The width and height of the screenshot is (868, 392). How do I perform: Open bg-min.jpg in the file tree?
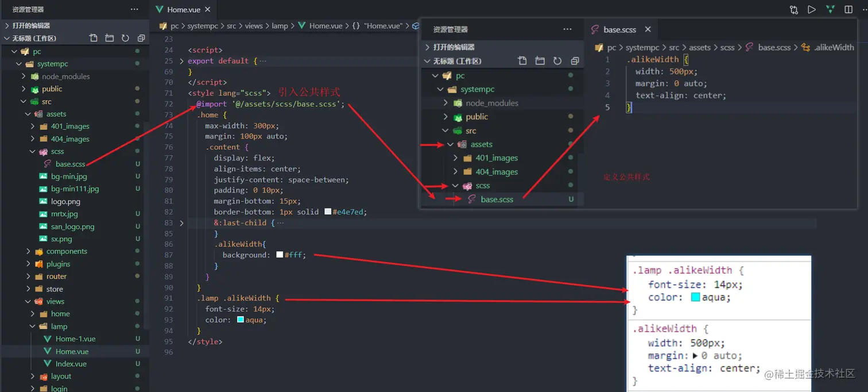tap(69, 176)
